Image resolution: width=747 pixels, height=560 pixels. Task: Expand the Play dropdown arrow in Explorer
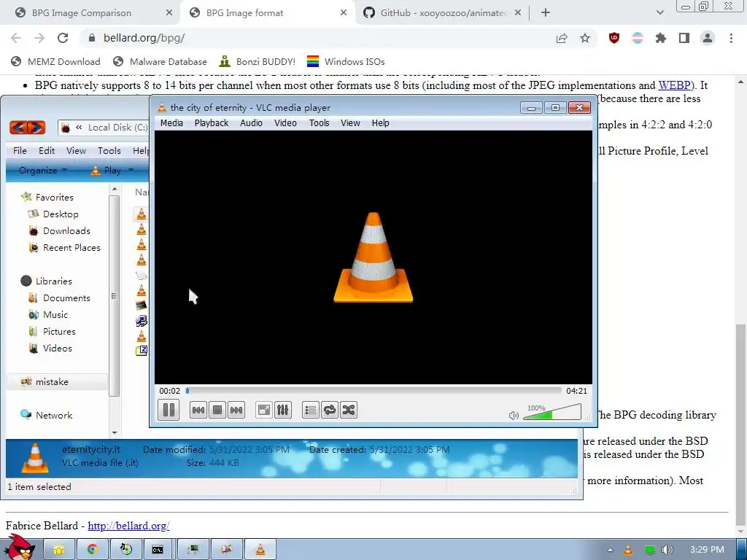(x=131, y=171)
